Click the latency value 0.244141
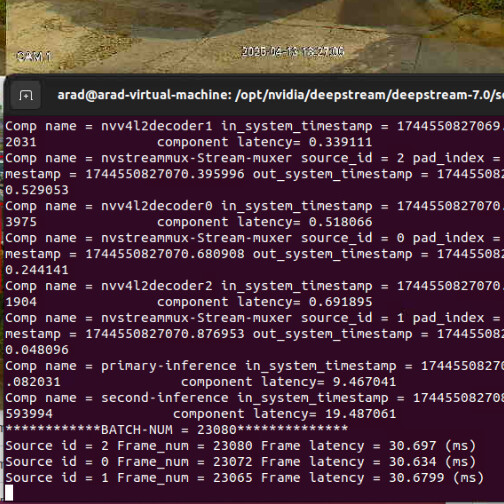Image resolution: width=504 pixels, height=504 pixels. pyautogui.click(x=37, y=270)
